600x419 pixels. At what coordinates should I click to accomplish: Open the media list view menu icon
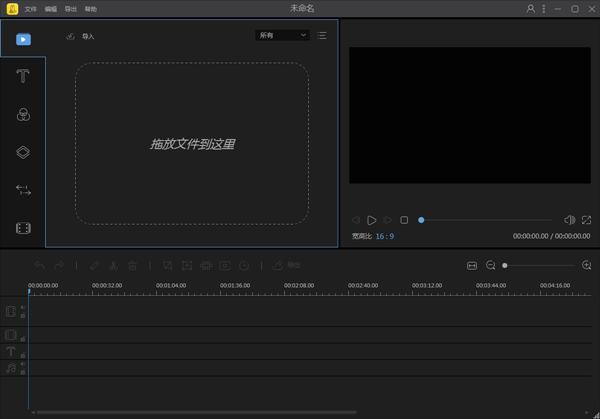[x=322, y=36]
